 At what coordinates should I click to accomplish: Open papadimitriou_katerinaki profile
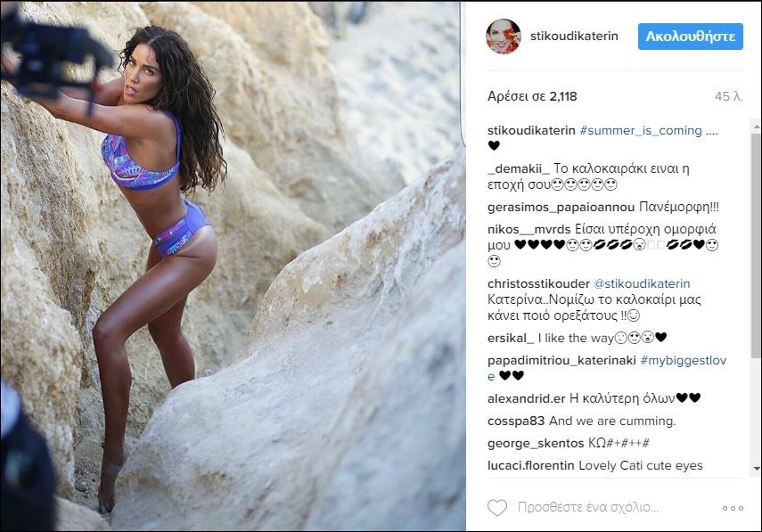click(561, 361)
